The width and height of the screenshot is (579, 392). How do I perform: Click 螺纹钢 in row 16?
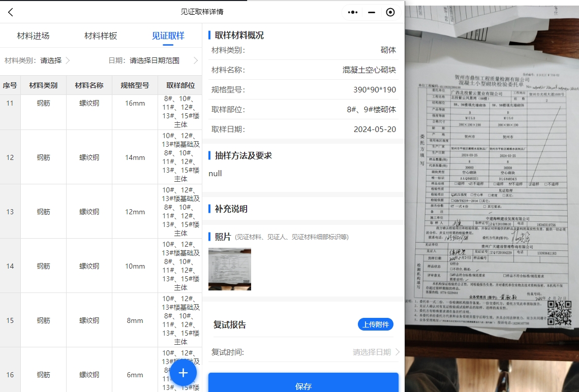(x=89, y=375)
